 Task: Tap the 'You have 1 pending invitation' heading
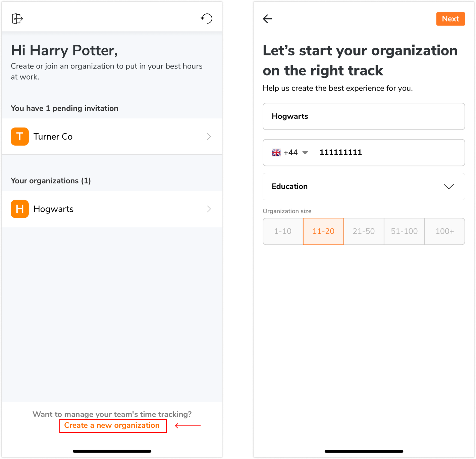pyautogui.click(x=64, y=108)
